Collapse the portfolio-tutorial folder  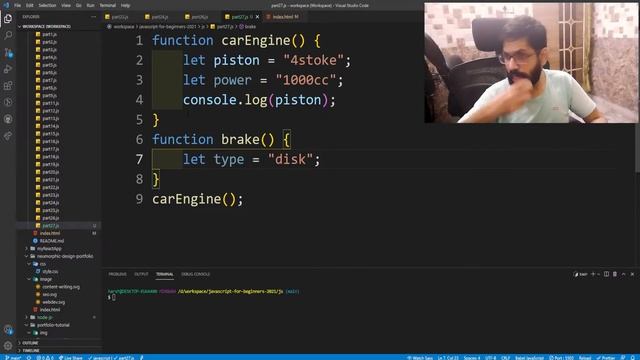coord(58,325)
